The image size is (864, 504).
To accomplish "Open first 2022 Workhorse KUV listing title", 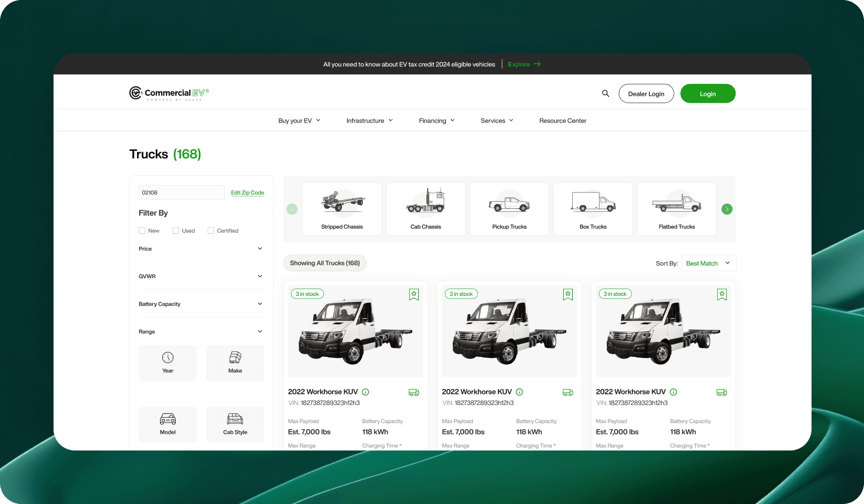I will point(323,392).
